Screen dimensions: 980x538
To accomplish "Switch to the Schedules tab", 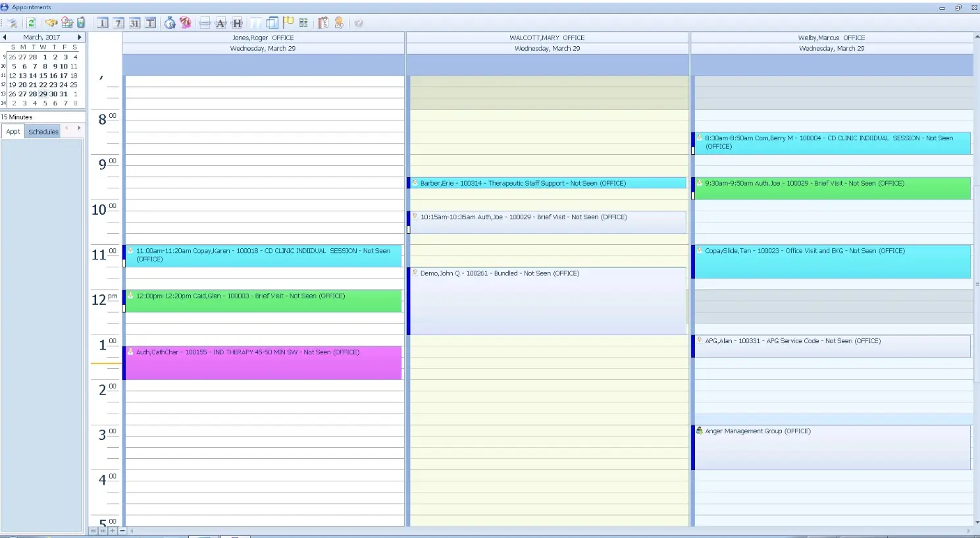I will [x=43, y=132].
